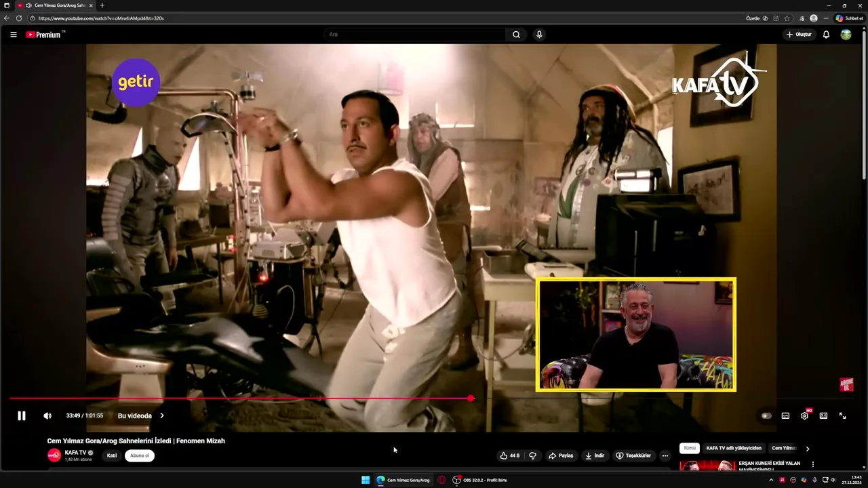
Task: Open the Erşan Kuneri recommended video thumbnail
Action: click(707, 465)
